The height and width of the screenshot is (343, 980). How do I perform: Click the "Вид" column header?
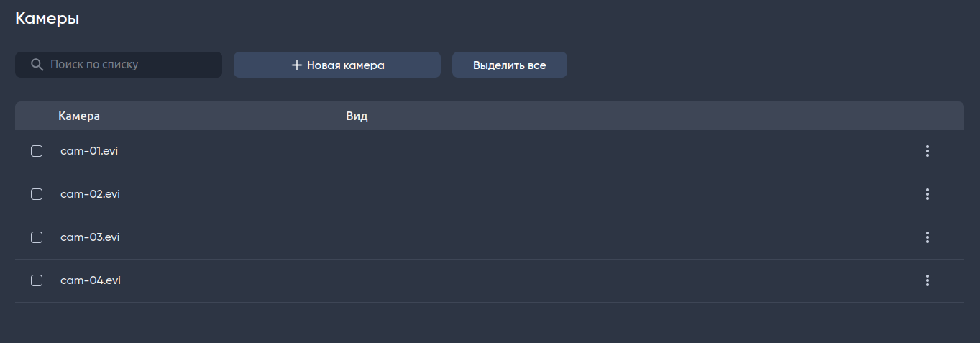(357, 116)
